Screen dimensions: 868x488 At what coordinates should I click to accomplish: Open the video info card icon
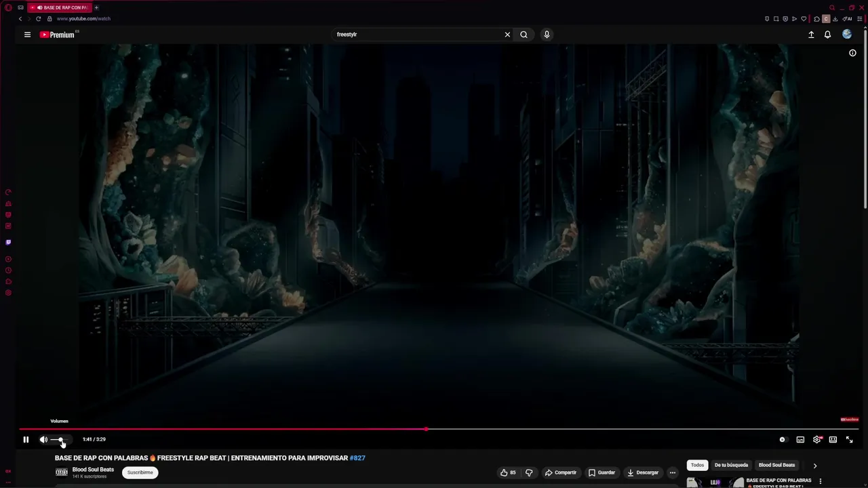click(852, 53)
